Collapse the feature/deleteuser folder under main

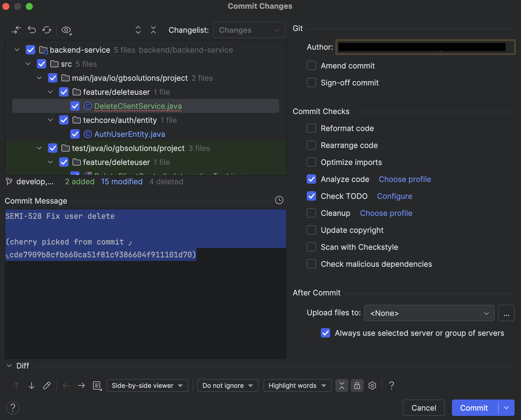pos(50,92)
